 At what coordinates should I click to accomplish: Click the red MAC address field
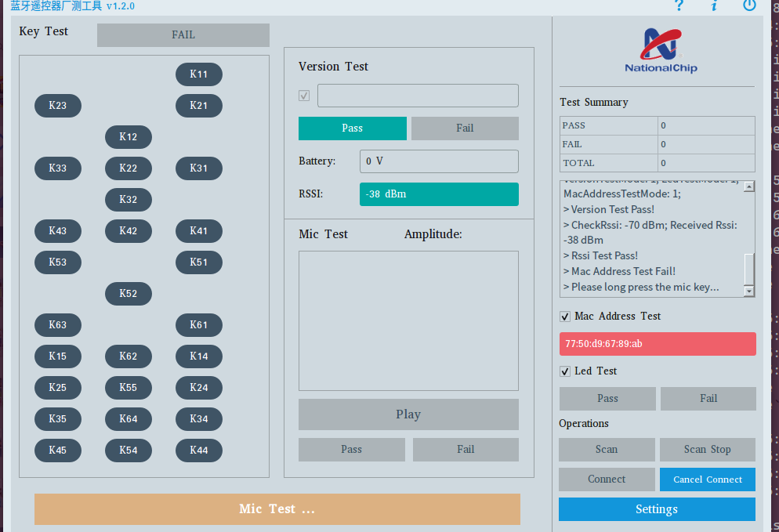[658, 344]
